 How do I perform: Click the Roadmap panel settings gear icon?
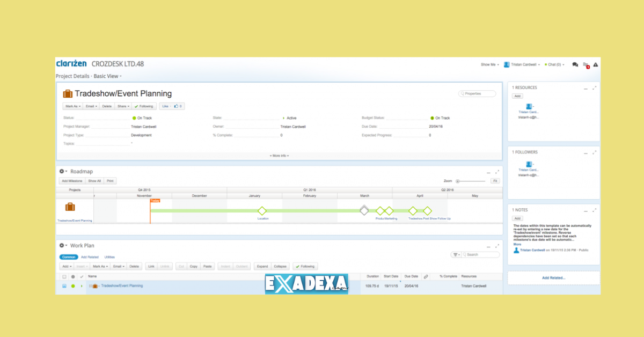[x=62, y=171]
